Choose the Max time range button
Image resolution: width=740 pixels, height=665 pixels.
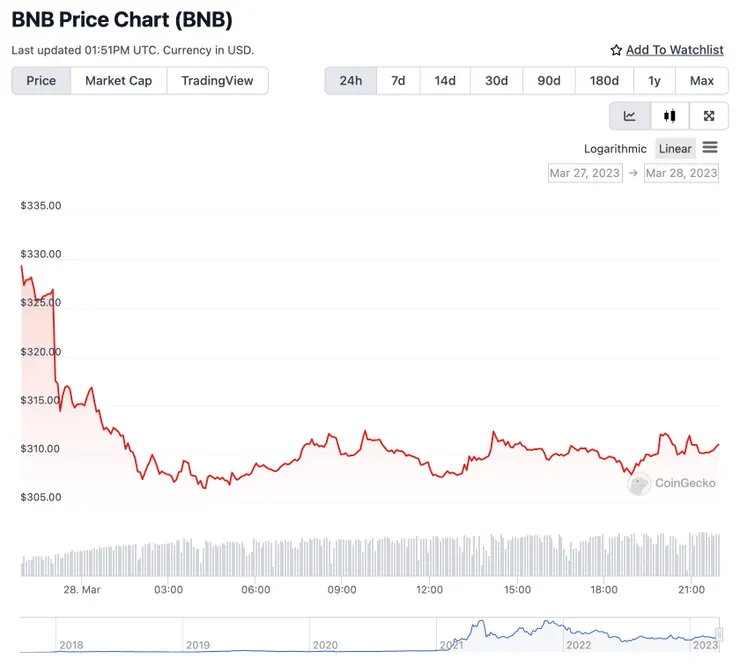(x=702, y=81)
